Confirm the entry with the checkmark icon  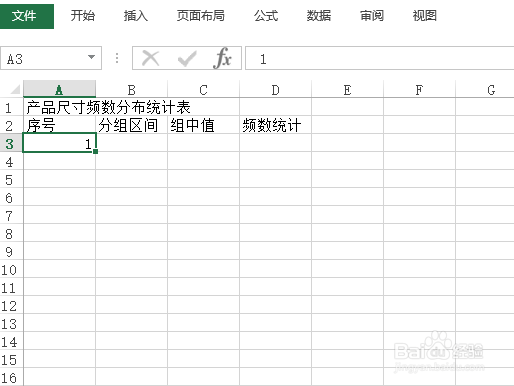point(187,59)
